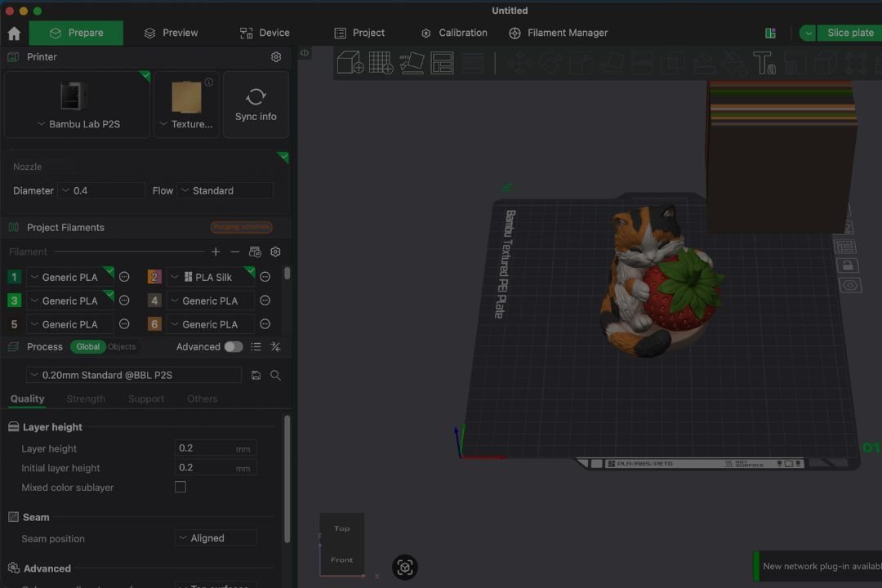
Task: Click the Prepare tab button
Action: coord(76,33)
